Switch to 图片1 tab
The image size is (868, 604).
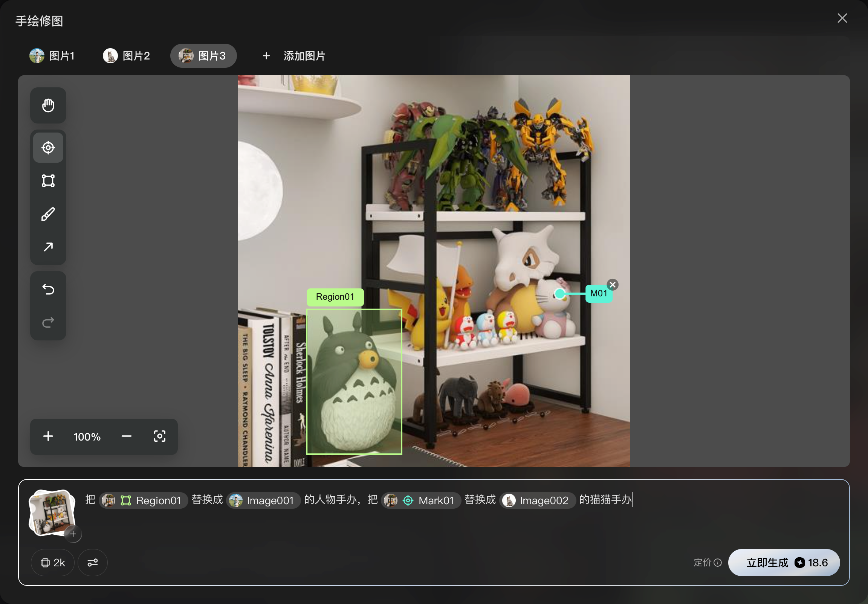point(52,56)
